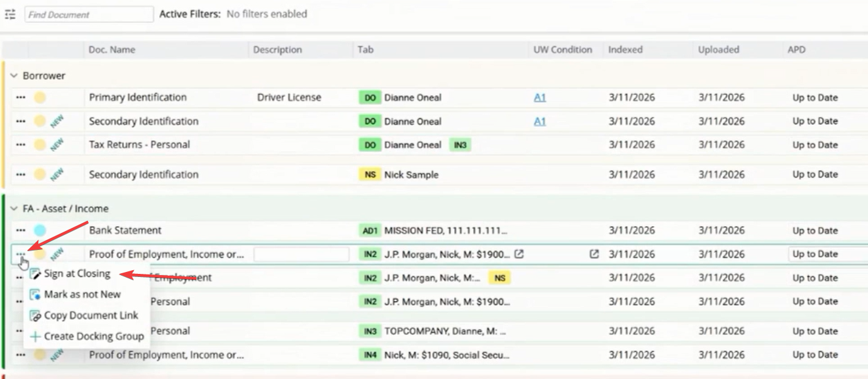Choose Create Docking Group menu option

click(94, 336)
